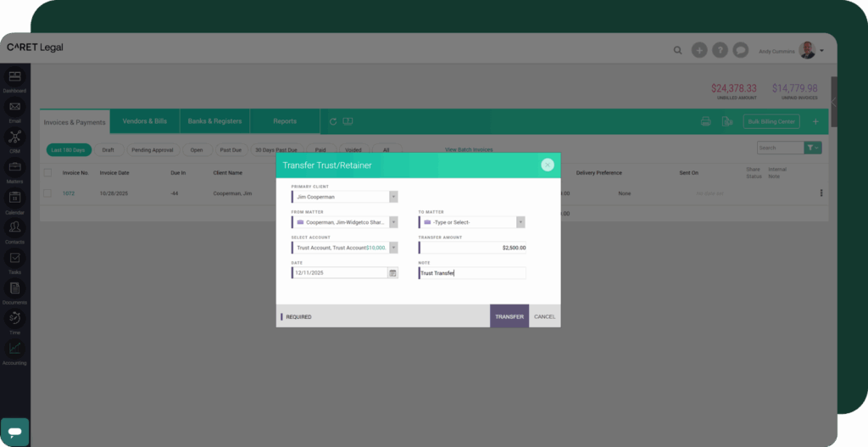Open the help question mark icon
Viewport: 868px width, 447px height.
pyautogui.click(x=720, y=50)
